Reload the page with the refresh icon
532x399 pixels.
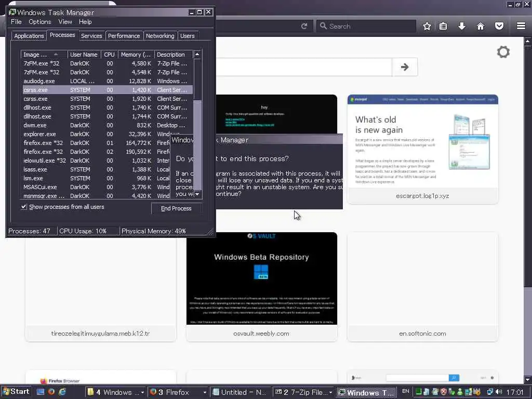(304, 26)
